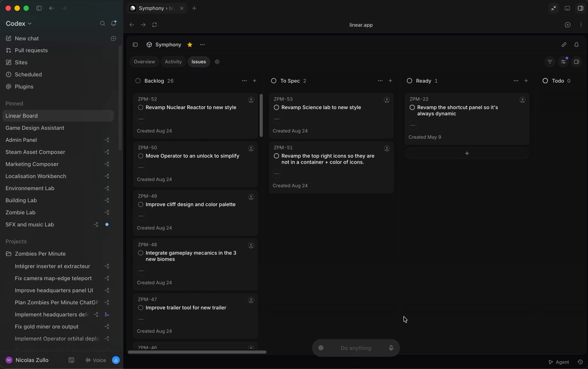
Task: Toggle status circle on ZPM-22 issue
Action: (412, 107)
